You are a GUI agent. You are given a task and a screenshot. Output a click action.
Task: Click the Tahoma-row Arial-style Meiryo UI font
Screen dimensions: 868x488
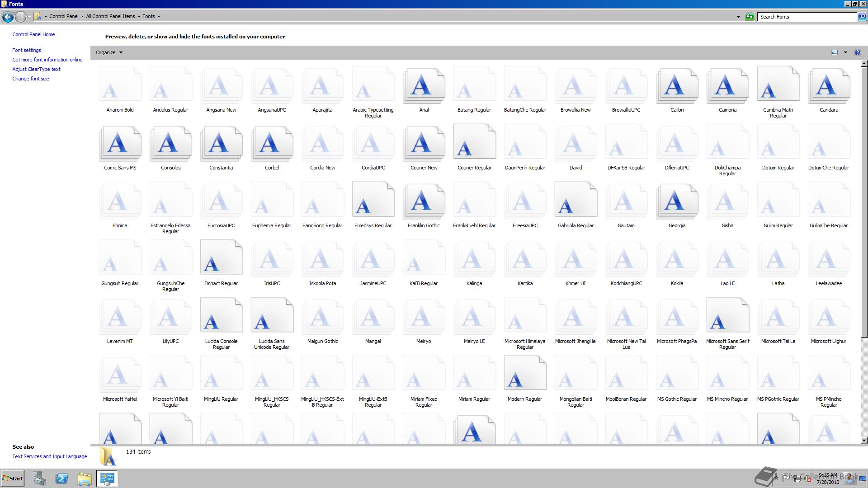coord(474,317)
